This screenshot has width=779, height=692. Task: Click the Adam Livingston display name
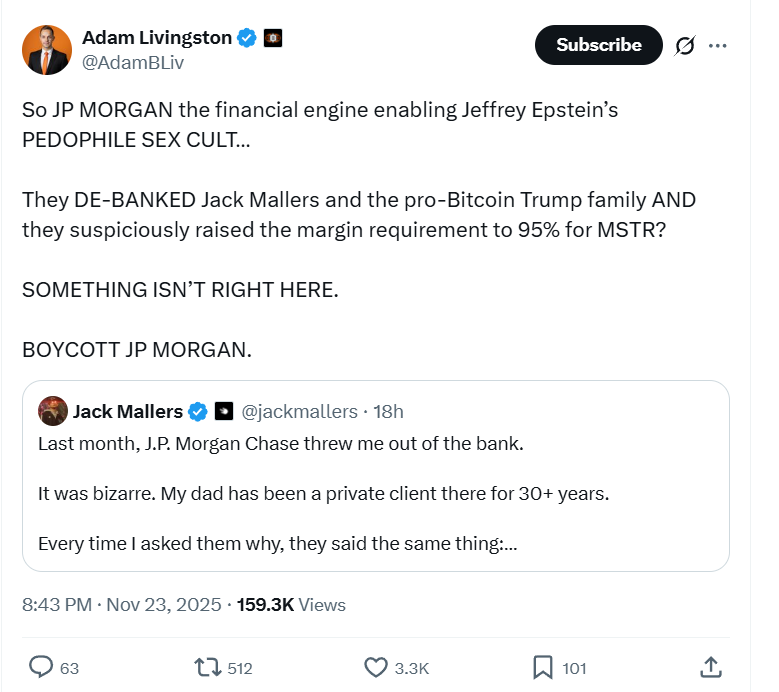coord(157,38)
